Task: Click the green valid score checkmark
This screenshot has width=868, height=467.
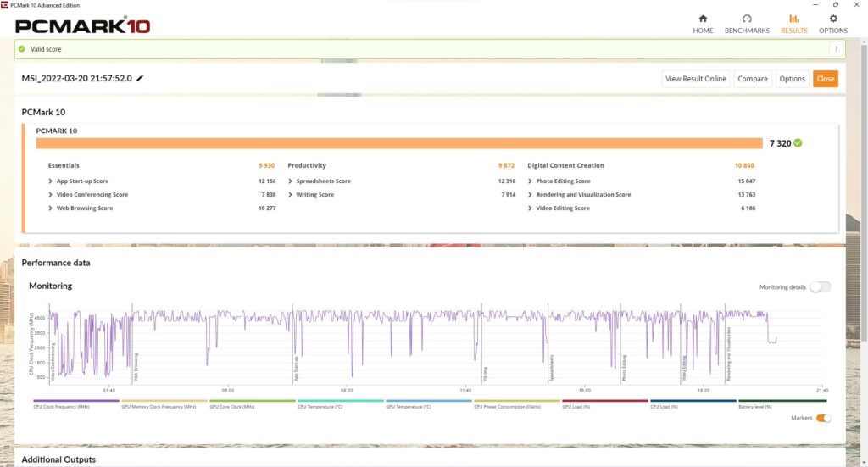Action: tap(22, 49)
